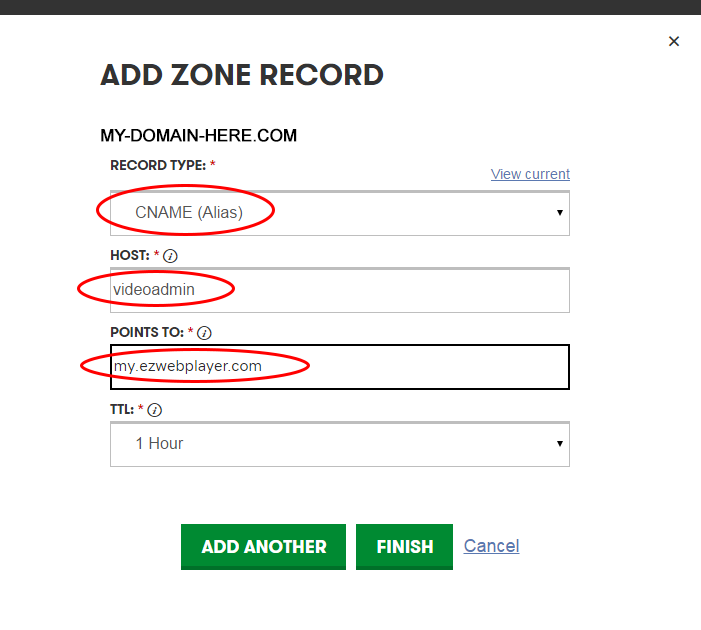
Task: Click the arrow on Record Type dropdown
Action: pos(559,213)
